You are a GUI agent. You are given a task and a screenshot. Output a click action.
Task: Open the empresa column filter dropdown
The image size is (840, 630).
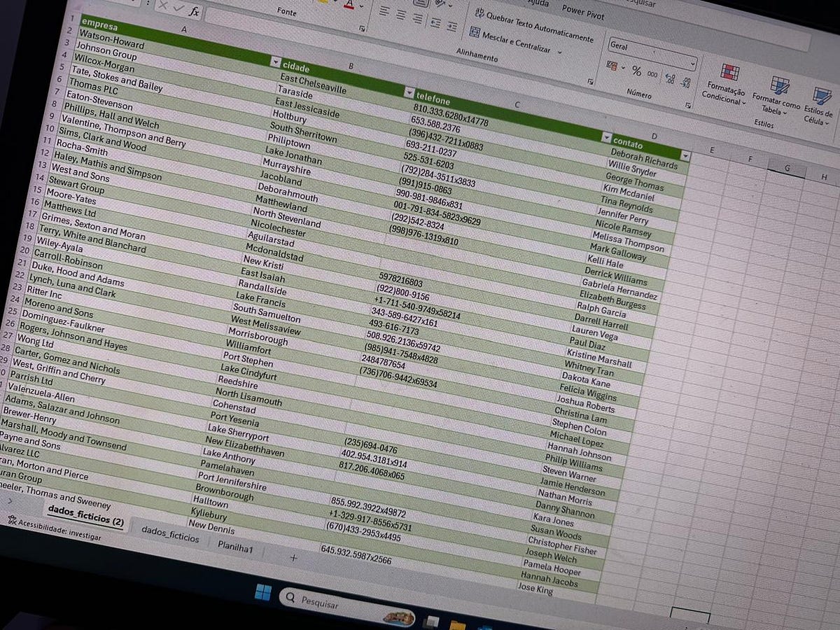pos(276,62)
